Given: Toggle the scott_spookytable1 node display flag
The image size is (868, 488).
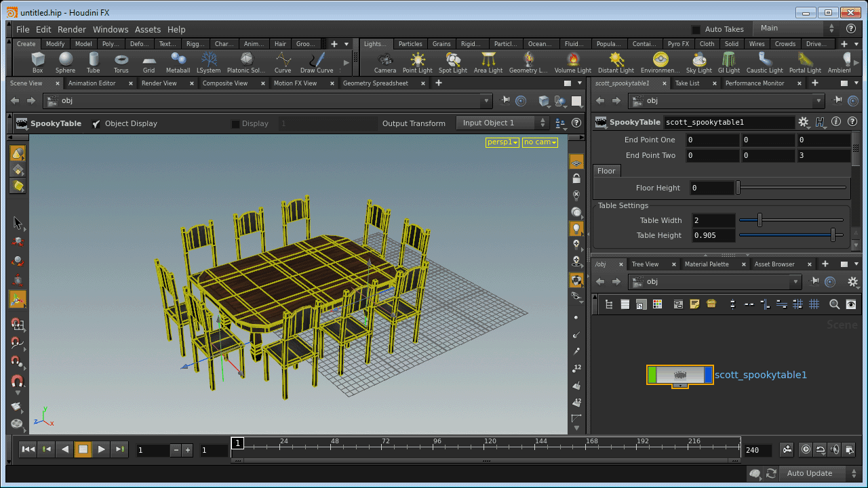Looking at the screenshot, I should coord(709,375).
